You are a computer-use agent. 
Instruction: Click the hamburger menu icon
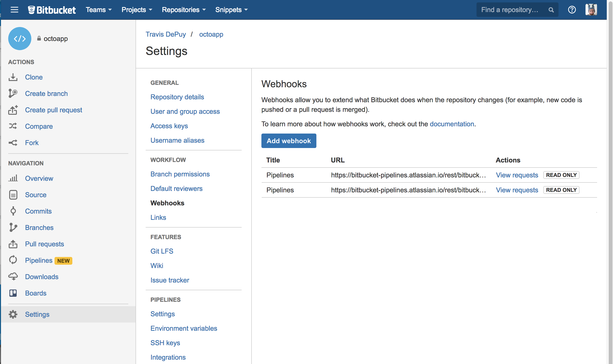[x=14, y=10]
